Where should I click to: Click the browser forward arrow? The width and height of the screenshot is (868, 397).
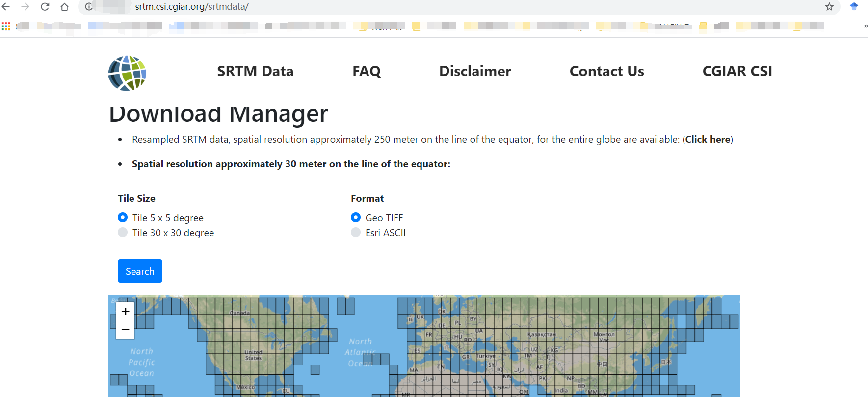[x=26, y=7]
